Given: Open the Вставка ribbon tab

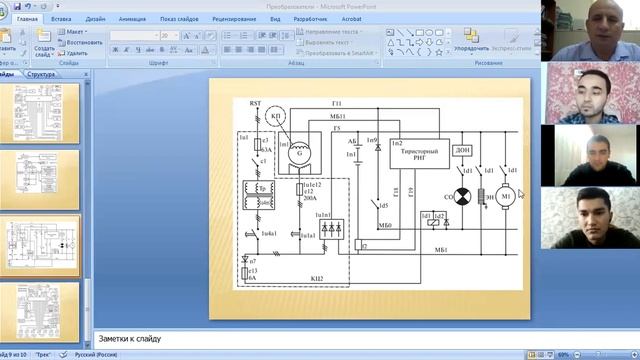Looking at the screenshot, I should (61, 19).
